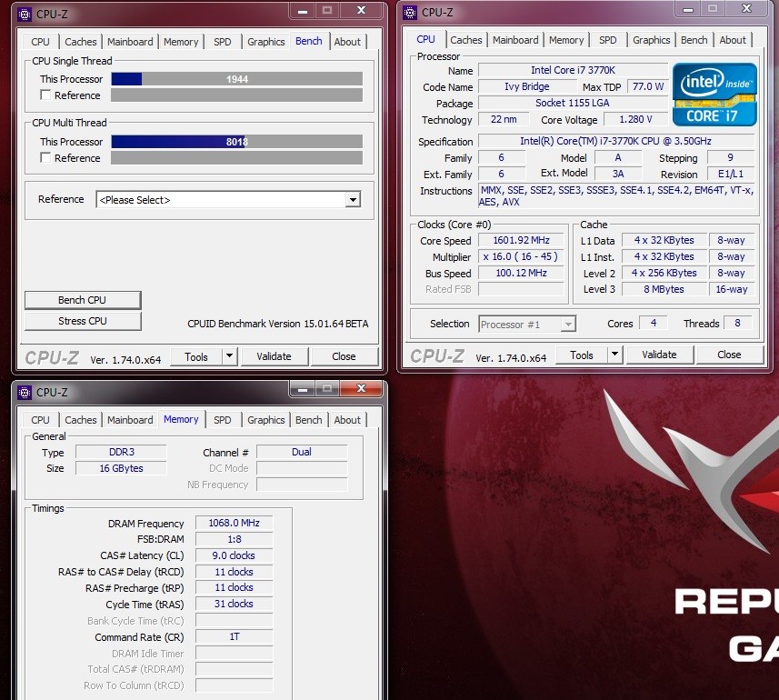Click the Channel # value Dual

(302, 452)
